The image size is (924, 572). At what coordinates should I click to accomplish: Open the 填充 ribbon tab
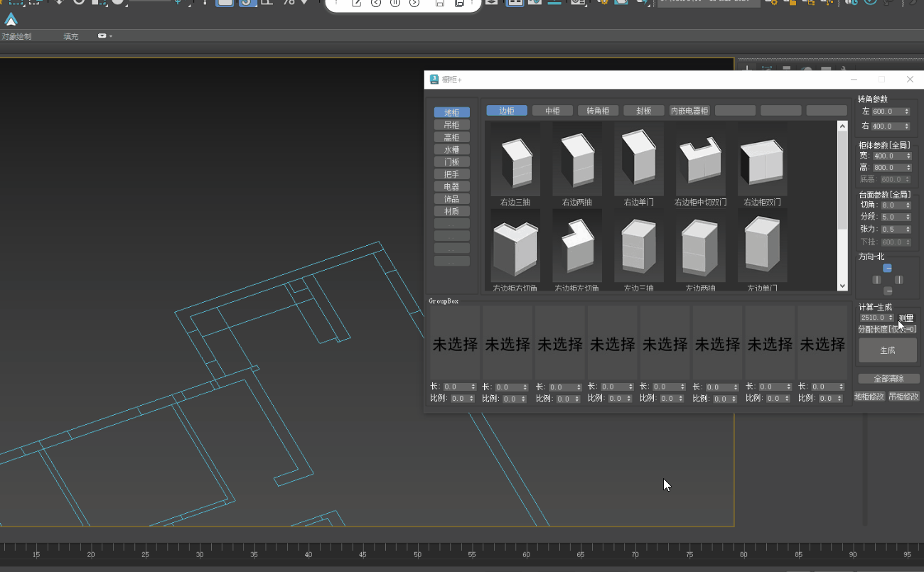[70, 36]
